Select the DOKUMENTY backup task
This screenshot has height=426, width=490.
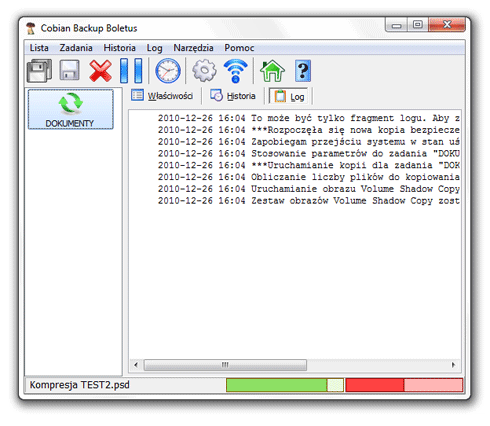coord(71,109)
